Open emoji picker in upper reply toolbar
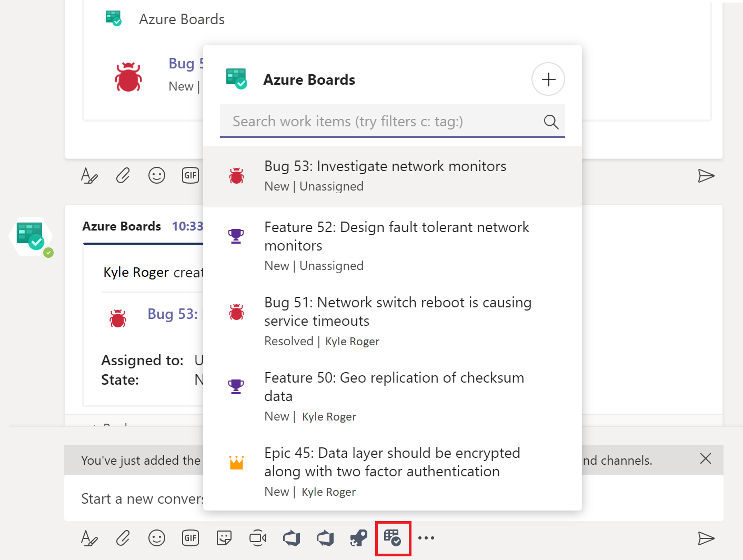This screenshot has height=560, width=743. coord(157,175)
